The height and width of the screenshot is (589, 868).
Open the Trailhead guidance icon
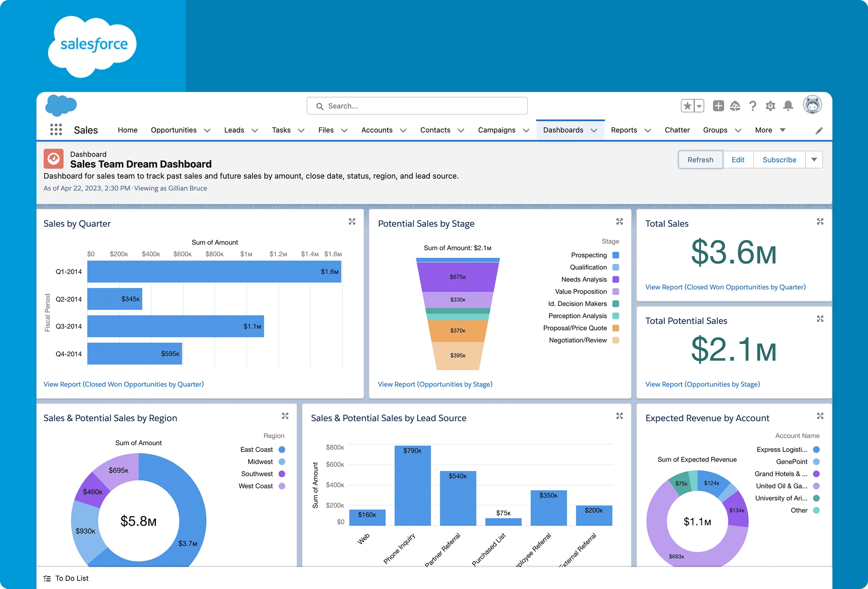[735, 106]
